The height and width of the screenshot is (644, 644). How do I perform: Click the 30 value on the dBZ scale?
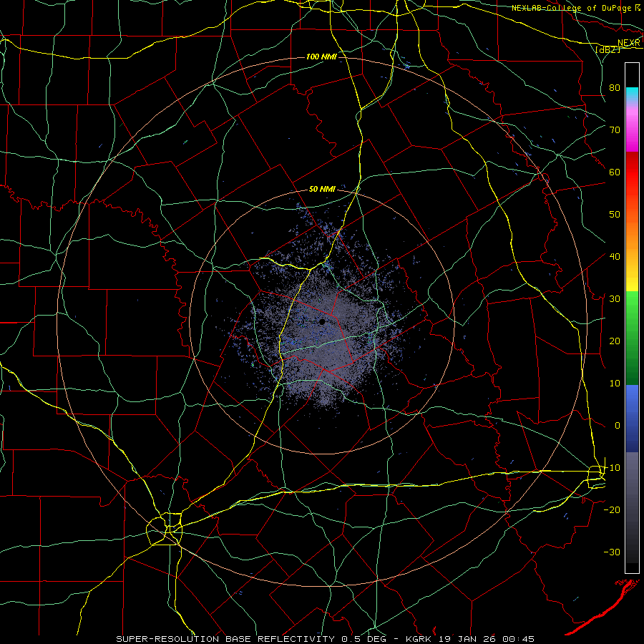pos(615,298)
